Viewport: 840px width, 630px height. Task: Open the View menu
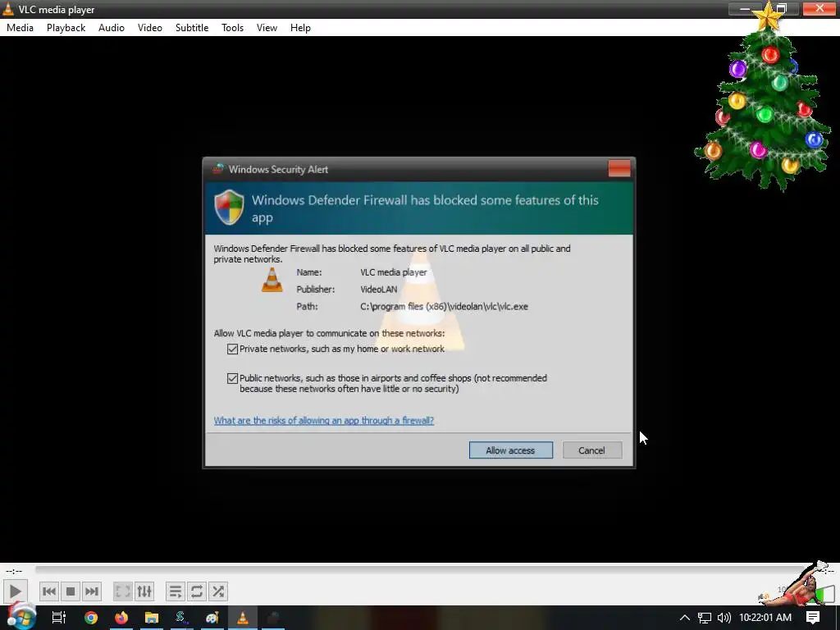[267, 28]
